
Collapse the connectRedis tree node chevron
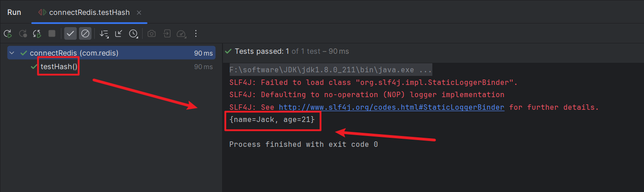(x=12, y=53)
